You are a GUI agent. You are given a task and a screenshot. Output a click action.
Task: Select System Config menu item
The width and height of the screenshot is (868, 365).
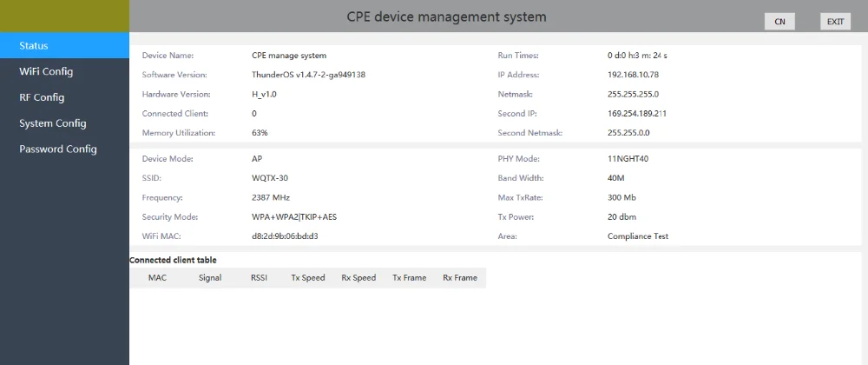click(x=53, y=123)
